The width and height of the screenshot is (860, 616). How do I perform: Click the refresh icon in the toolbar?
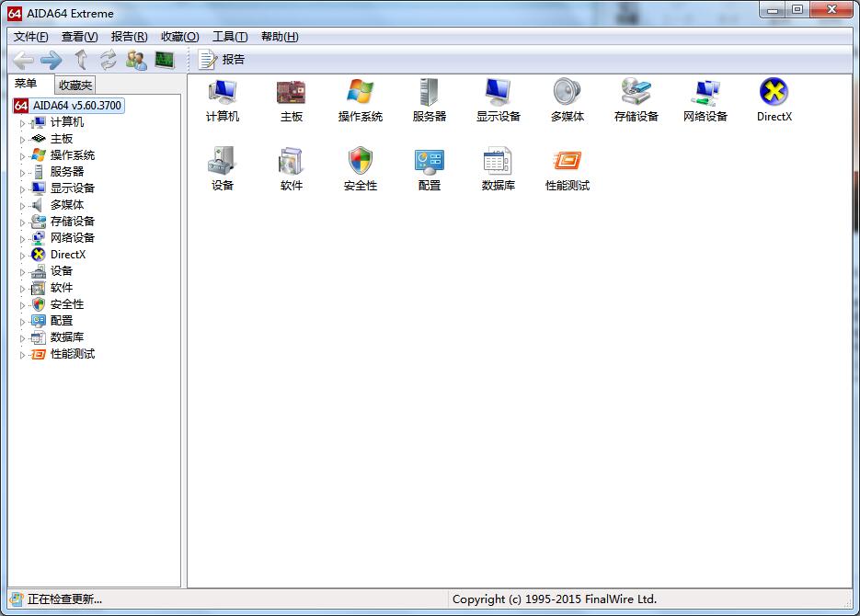109,59
